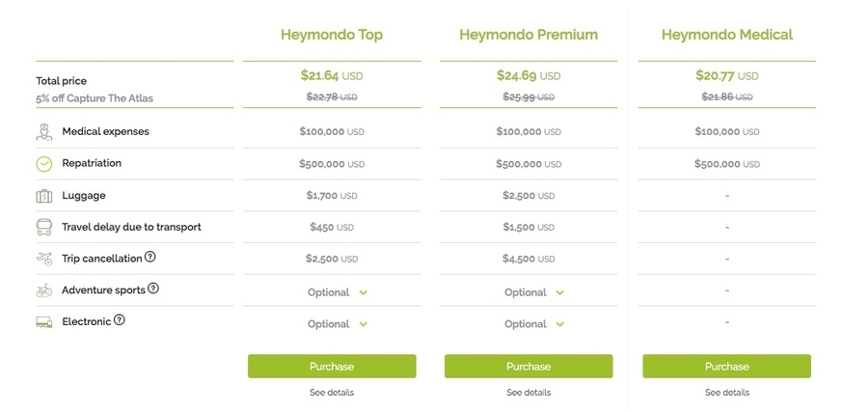Open the Trip cancellation help question mark

coord(150,258)
